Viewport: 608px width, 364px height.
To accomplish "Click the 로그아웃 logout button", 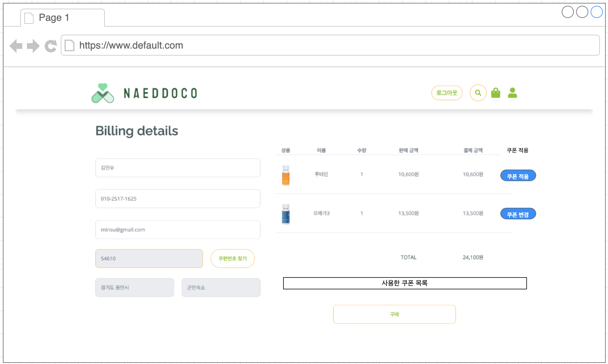I will [446, 93].
